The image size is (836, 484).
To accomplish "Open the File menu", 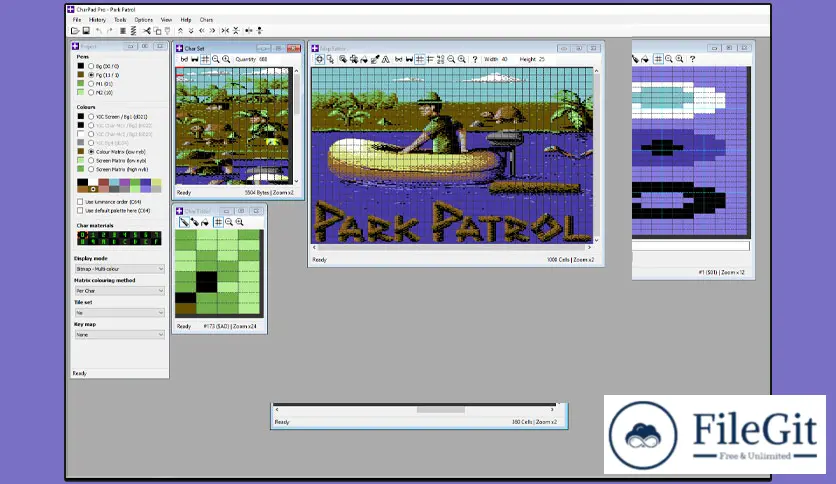I will (77, 20).
